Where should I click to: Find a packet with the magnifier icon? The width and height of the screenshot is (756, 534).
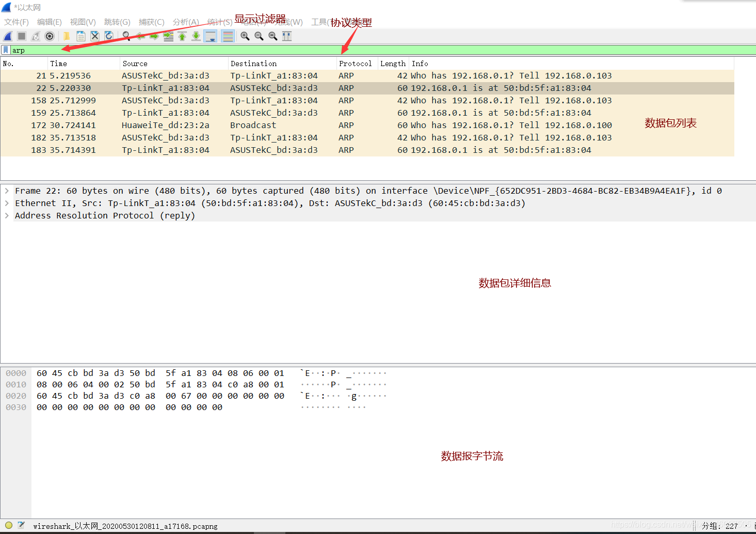(x=126, y=36)
